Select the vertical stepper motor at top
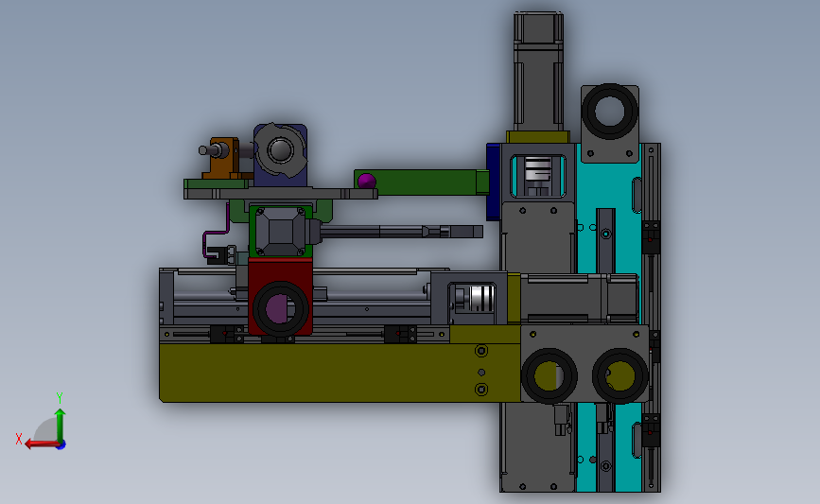Image resolution: width=820 pixels, height=504 pixels. [x=538, y=72]
